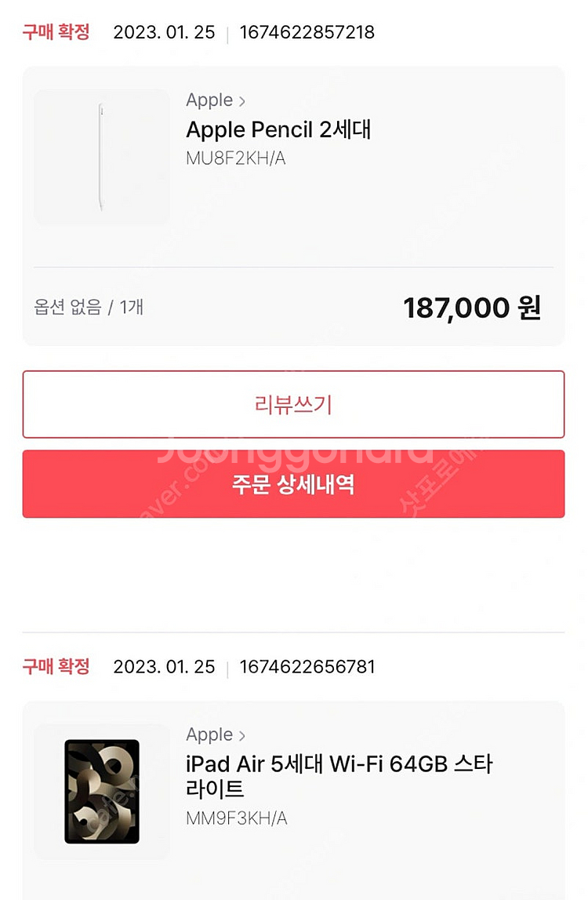Open 주문 상세내역 for the Apple Pencil order

(293, 484)
